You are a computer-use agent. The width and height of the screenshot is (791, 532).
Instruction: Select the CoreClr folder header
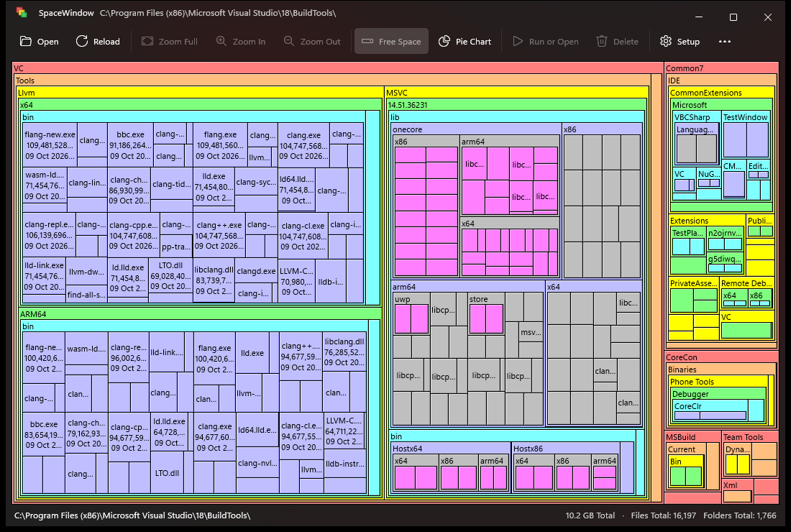pos(710,406)
